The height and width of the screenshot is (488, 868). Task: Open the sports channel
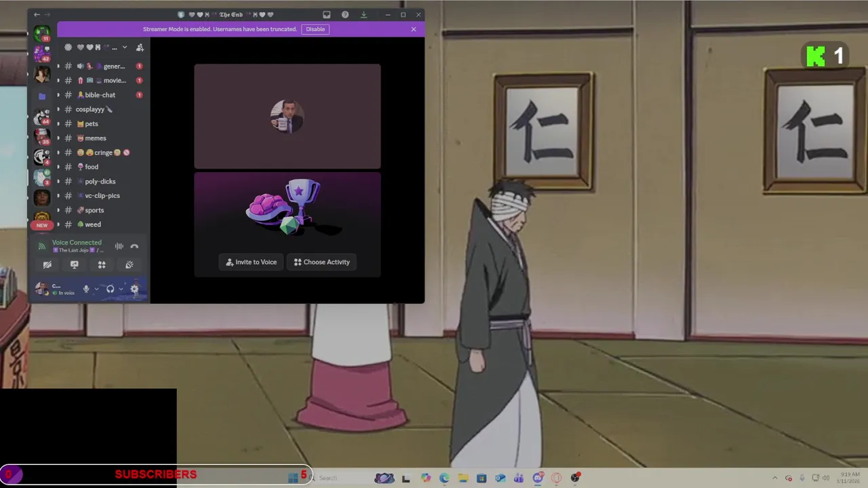[100, 210]
